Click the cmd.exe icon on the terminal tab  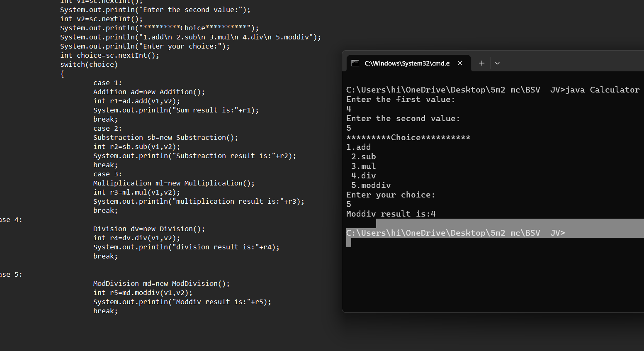tap(355, 63)
